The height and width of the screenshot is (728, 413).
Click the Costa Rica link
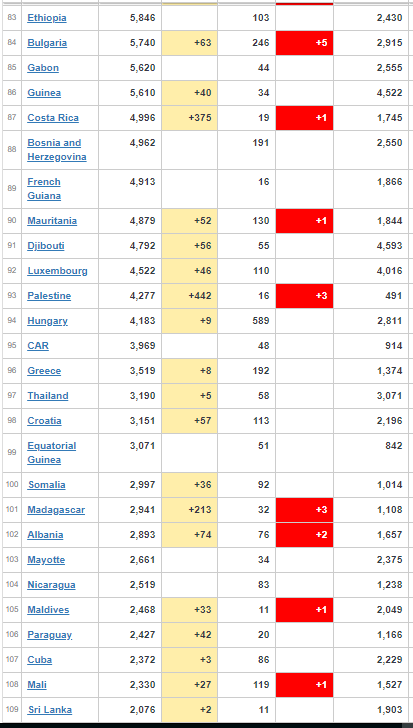pyautogui.click(x=53, y=118)
